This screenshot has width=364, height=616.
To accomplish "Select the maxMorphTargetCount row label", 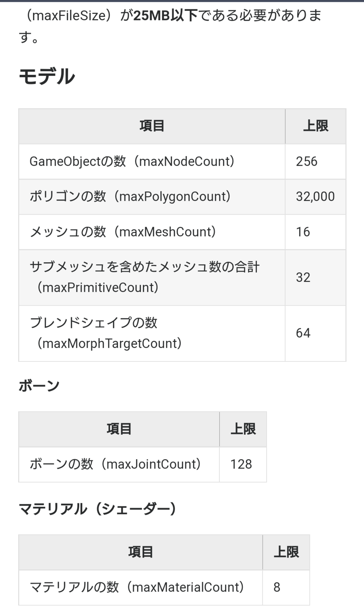I will [x=105, y=333].
